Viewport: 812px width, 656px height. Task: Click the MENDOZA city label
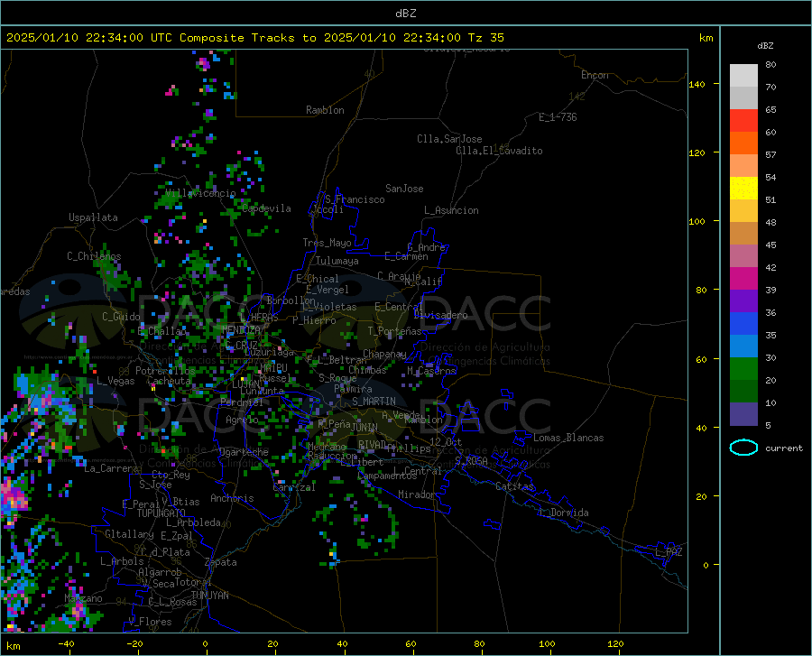click(241, 329)
